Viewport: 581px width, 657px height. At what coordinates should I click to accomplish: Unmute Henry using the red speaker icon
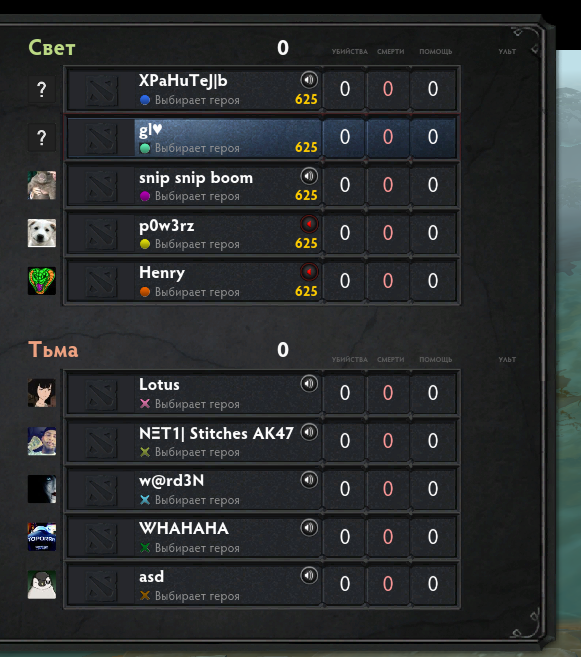click(309, 272)
